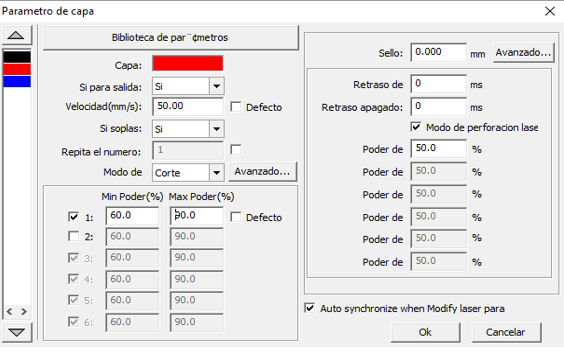Click the Retraso apagado ms field
Viewport: 564px width, 361px height.
[438, 106]
